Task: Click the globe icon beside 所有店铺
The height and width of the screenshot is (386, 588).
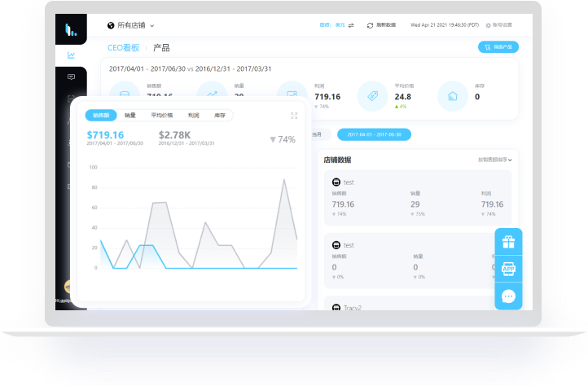Action: pos(111,25)
